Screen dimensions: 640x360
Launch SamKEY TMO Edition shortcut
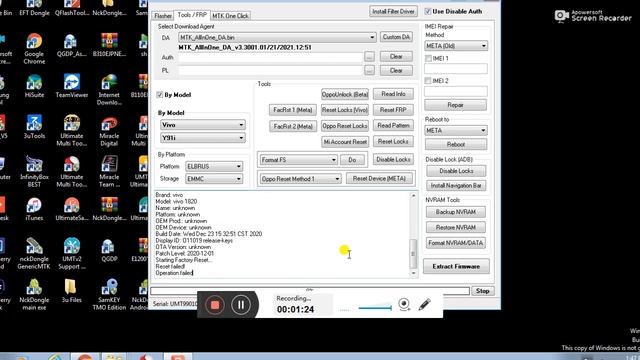[x=109, y=295]
